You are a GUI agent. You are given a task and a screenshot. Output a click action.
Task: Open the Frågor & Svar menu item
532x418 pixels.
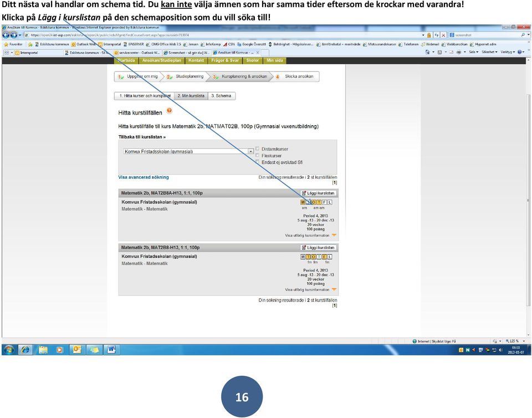point(224,60)
